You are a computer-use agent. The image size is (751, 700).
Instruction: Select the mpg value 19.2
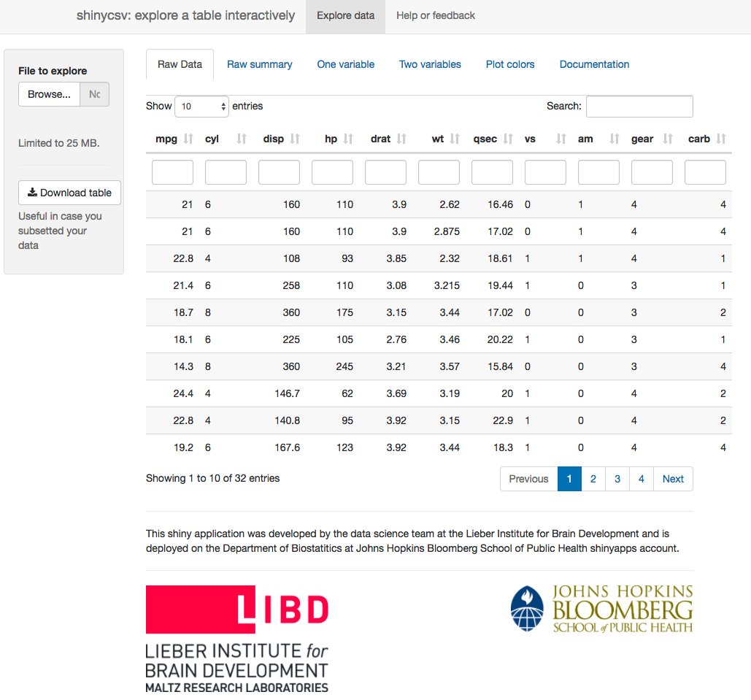pyautogui.click(x=183, y=447)
